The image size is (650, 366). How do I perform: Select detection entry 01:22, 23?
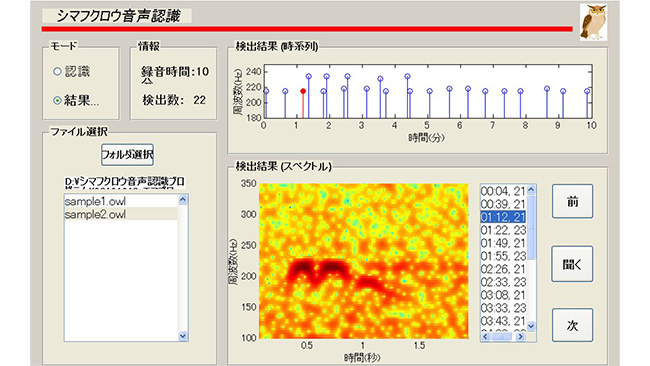coord(503,230)
